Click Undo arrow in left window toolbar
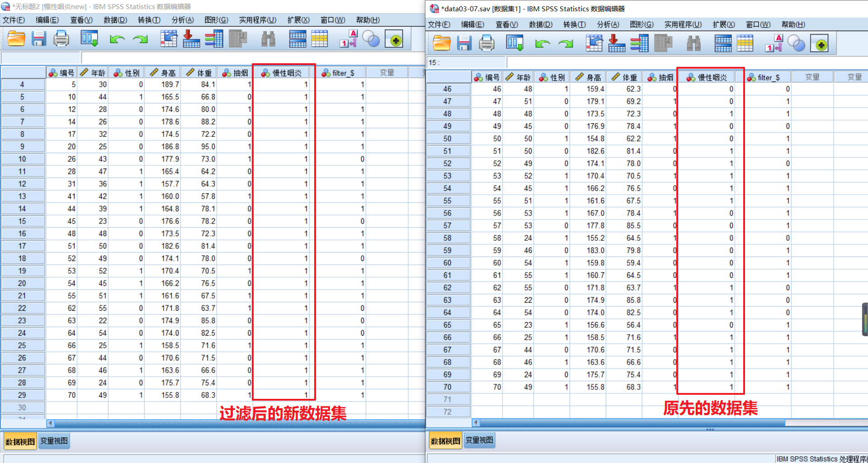 click(x=117, y=39)
